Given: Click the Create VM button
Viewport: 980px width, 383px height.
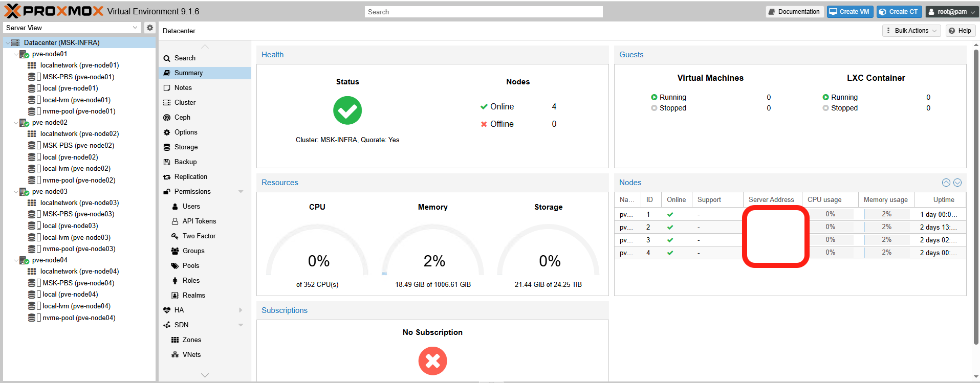Looking at the screenshot, I should (x=850, y=12).
